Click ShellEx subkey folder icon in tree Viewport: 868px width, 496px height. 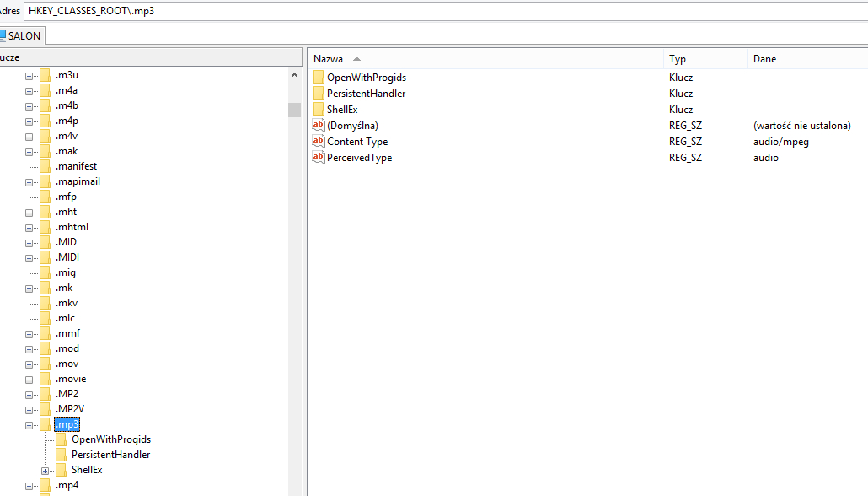click(x=61, y=470)
